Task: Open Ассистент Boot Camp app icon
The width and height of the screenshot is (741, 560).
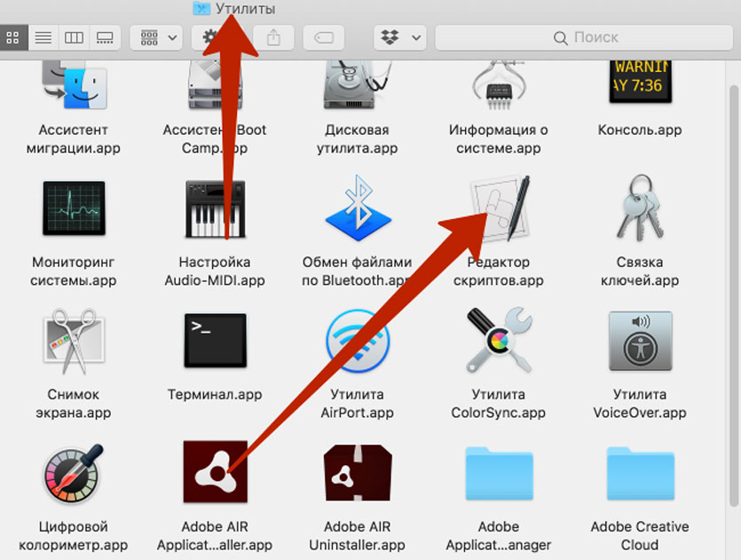Action: [215, 86]
